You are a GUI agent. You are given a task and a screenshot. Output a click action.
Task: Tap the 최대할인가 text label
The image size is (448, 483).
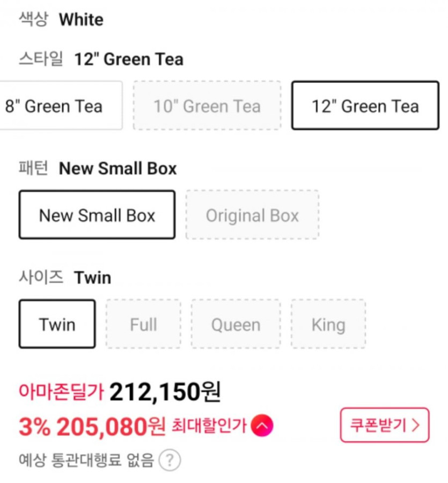tap(209, 426)
